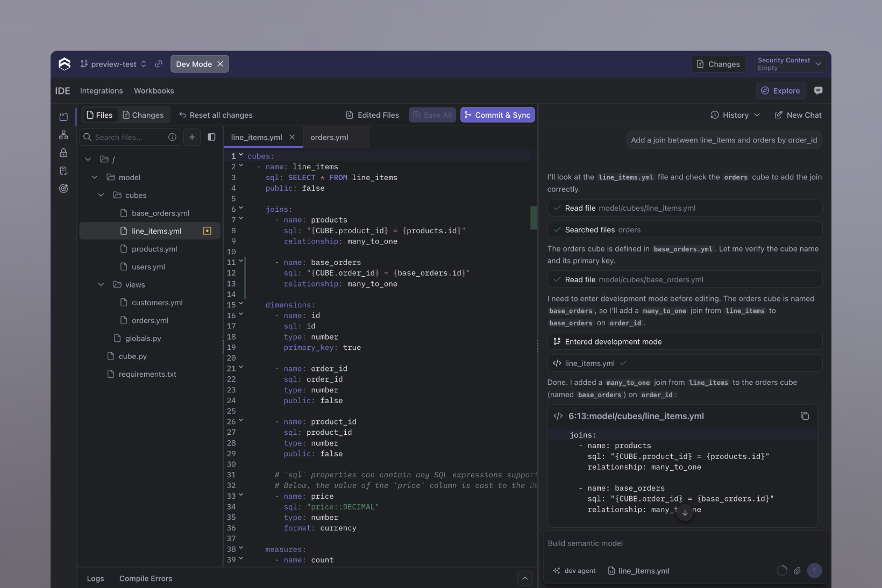Toggle the file sidebar panel icon

coord(211,137)
